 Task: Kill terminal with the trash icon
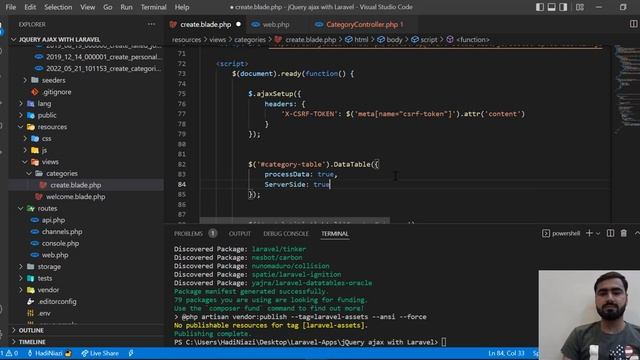624,233
